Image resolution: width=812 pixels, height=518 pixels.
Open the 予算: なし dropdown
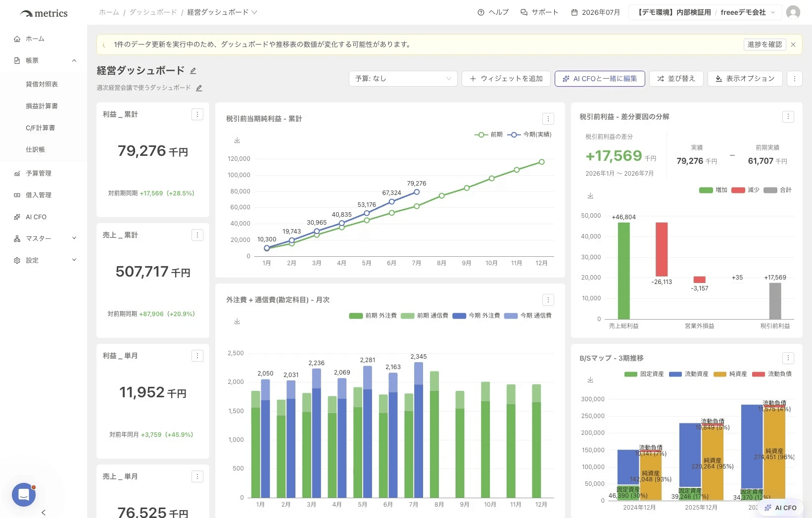click(403, 79)
